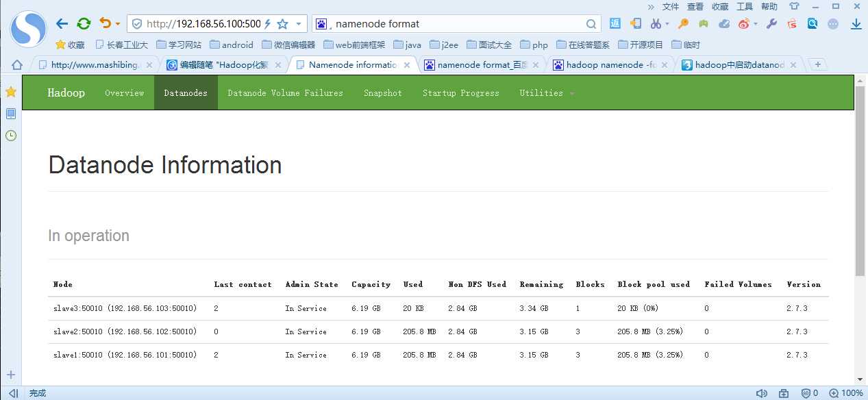Switch to the 'hadoop namenode -fo' tab
Image resolution: width=868 pixels, height=400 pixels.
pos(612,65)
